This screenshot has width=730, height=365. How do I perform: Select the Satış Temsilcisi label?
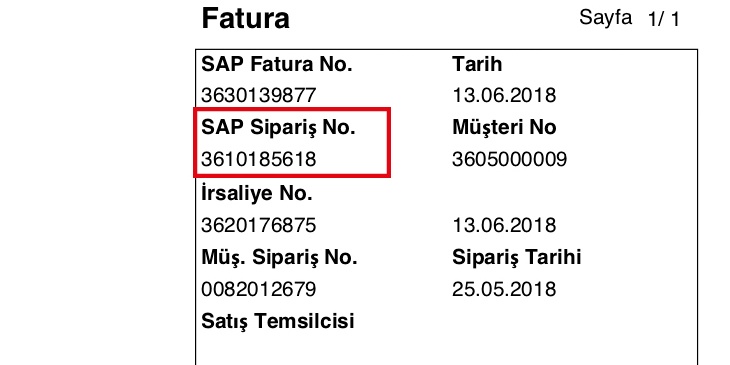pyautogui.click(x=277, y=322)
